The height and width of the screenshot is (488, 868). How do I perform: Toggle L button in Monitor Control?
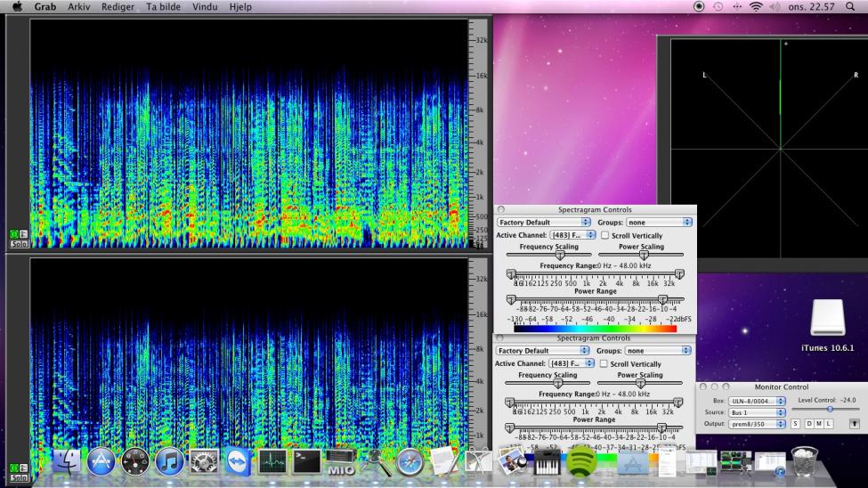pyautogui.click(x=829, y=424)
